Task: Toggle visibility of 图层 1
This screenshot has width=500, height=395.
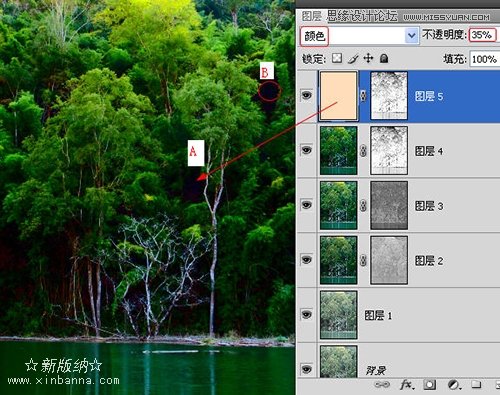Action: tap(307, 314)
